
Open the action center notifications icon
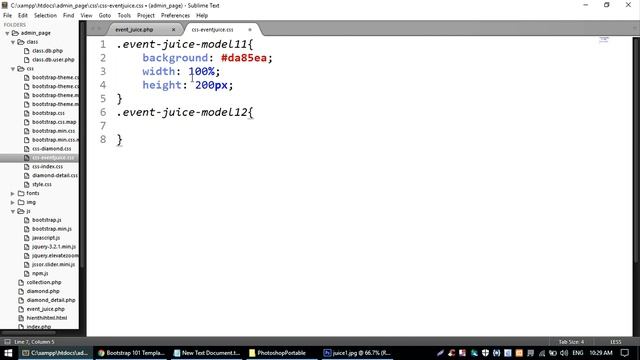(625, 353)
